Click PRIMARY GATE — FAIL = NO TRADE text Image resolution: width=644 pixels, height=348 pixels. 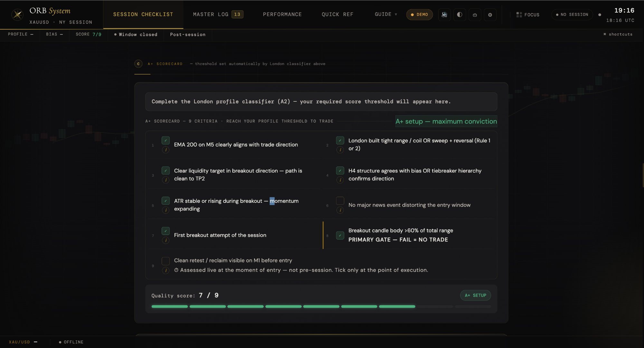click(398, 240)
